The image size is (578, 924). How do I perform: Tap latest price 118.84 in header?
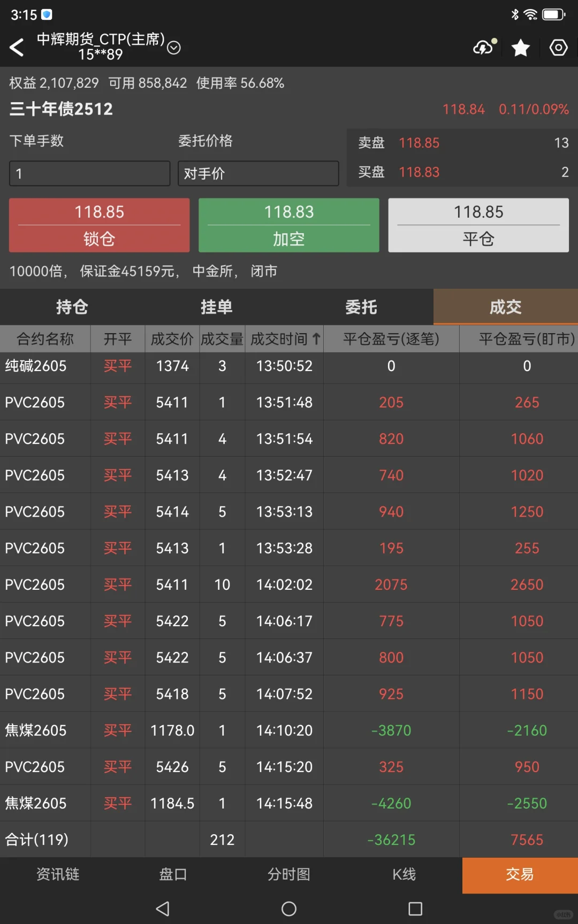click(x=463, y=109)
